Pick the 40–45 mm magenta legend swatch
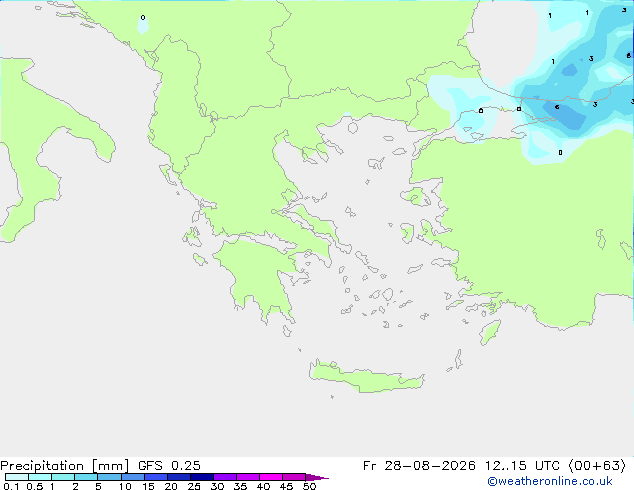 coord(271,477)
